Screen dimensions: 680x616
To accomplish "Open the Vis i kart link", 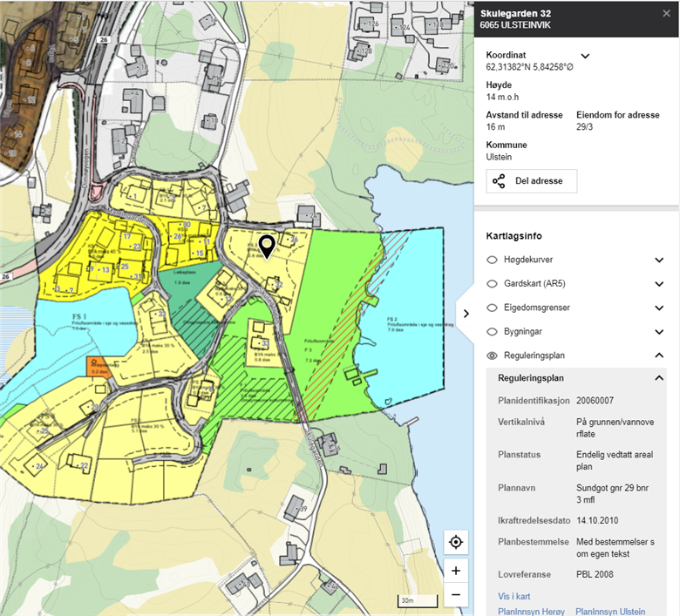I will 513,597.
